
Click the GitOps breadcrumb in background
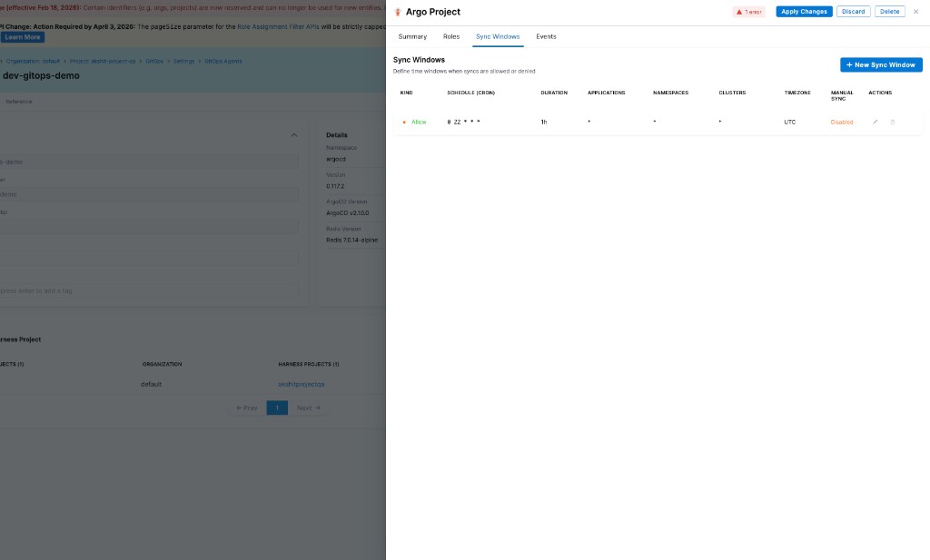pyautogui.click(x=154, y=62)
